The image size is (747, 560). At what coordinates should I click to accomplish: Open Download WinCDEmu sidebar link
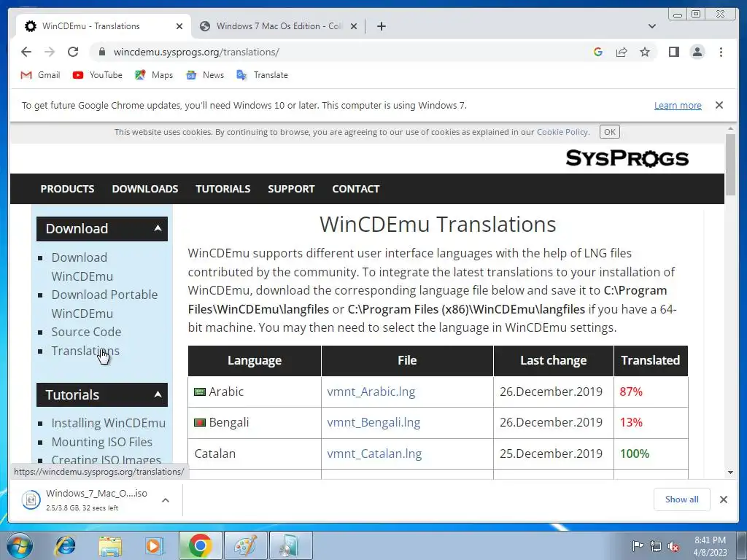[82, 267]
